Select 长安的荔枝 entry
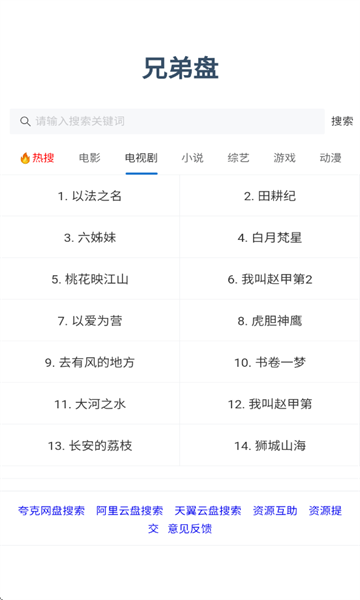360x600 pixels. (x=90, y=445)
